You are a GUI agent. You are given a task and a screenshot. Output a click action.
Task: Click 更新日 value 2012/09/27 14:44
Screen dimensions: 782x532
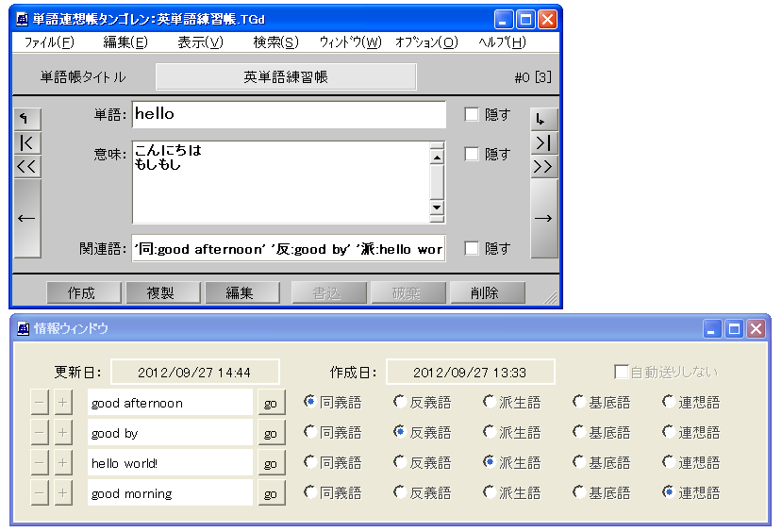[x=195, y=372]
